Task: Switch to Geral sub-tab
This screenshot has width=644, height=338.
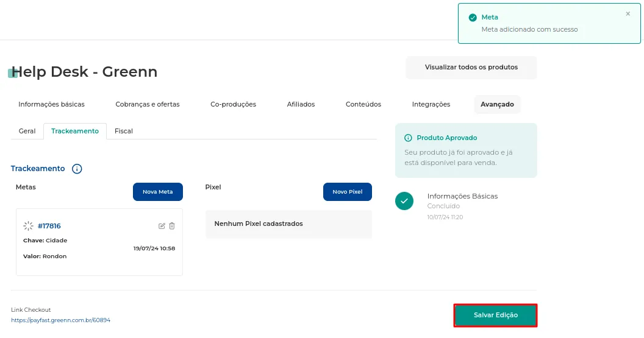Action: (x=27, y=132)
